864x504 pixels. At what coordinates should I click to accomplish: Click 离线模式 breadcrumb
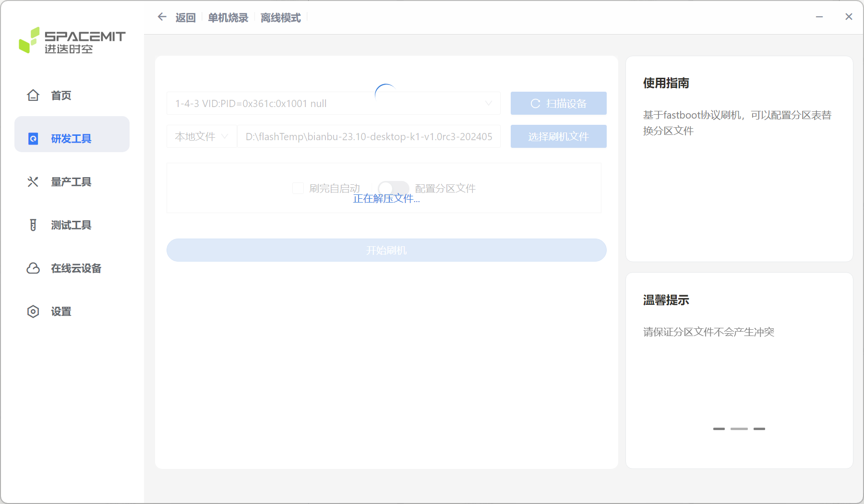tap(280, 18)
